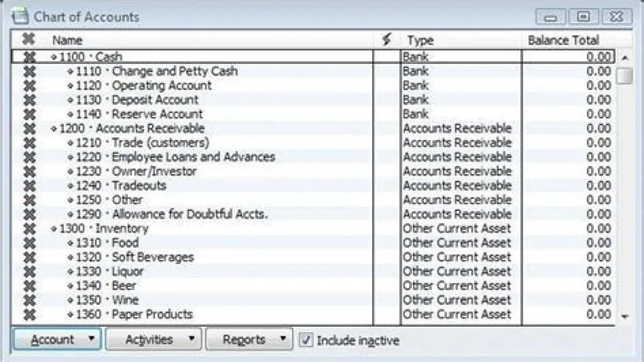This screenshot has width=644, height=362.
Task: Toggle inactive status of 1360 Paper Products
Action: click(30, 315)
